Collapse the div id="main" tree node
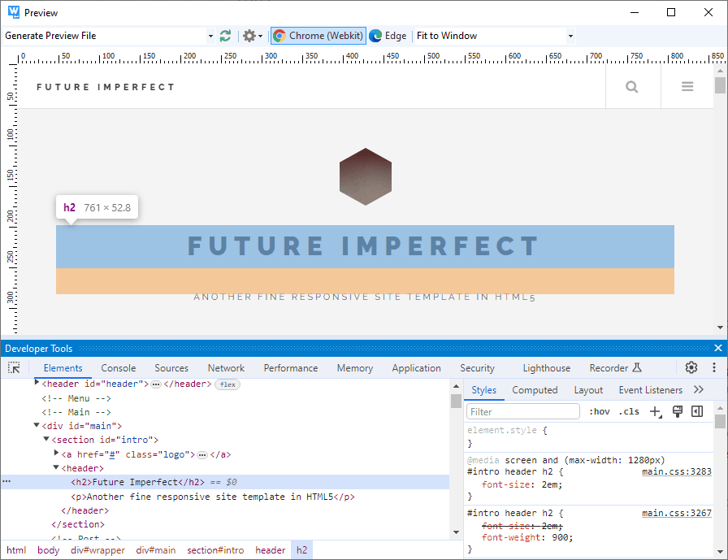Screen dimensions: 728x560 click(37, 426)
